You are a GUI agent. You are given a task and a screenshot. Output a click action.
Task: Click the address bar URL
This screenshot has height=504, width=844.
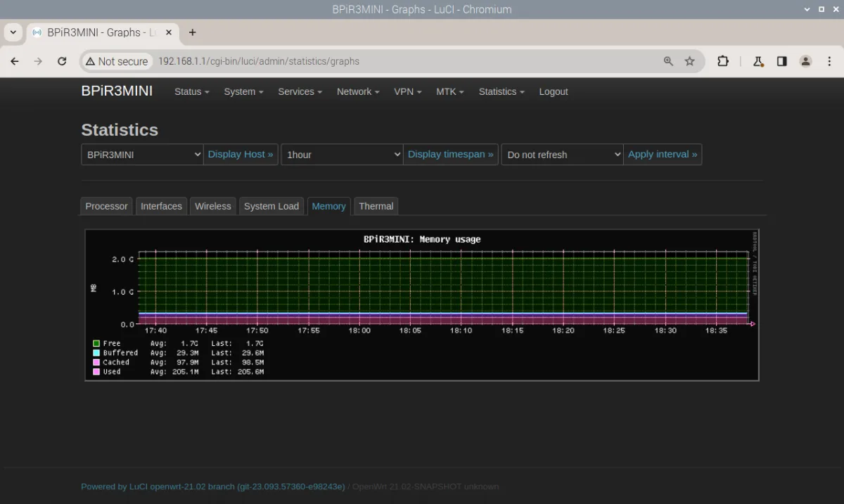[259, 61]
